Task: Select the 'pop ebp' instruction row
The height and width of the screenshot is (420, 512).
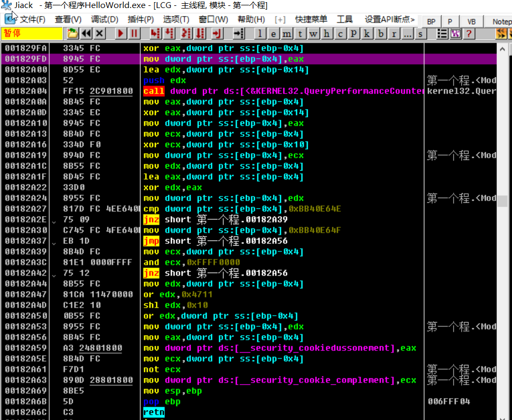Action: [249, 401]
